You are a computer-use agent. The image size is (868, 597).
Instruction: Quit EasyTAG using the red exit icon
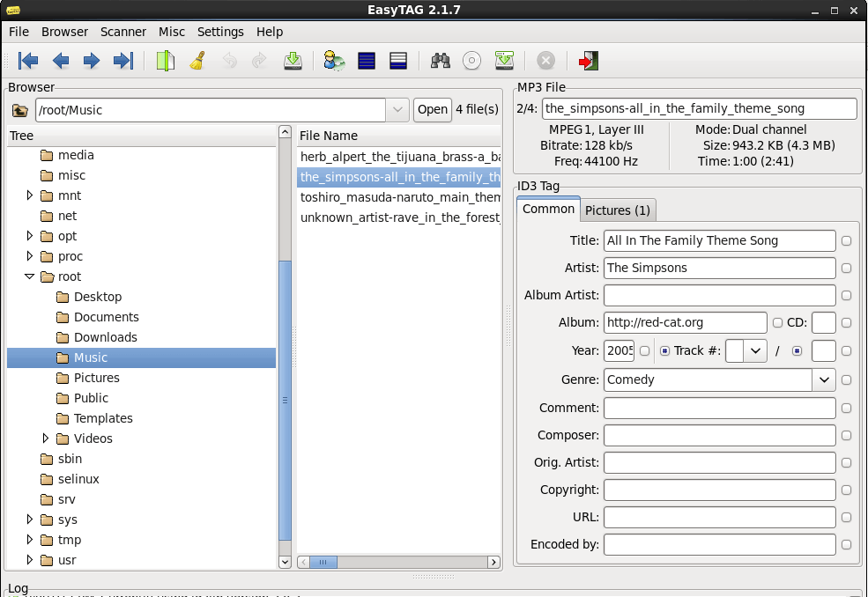[588, 61]
